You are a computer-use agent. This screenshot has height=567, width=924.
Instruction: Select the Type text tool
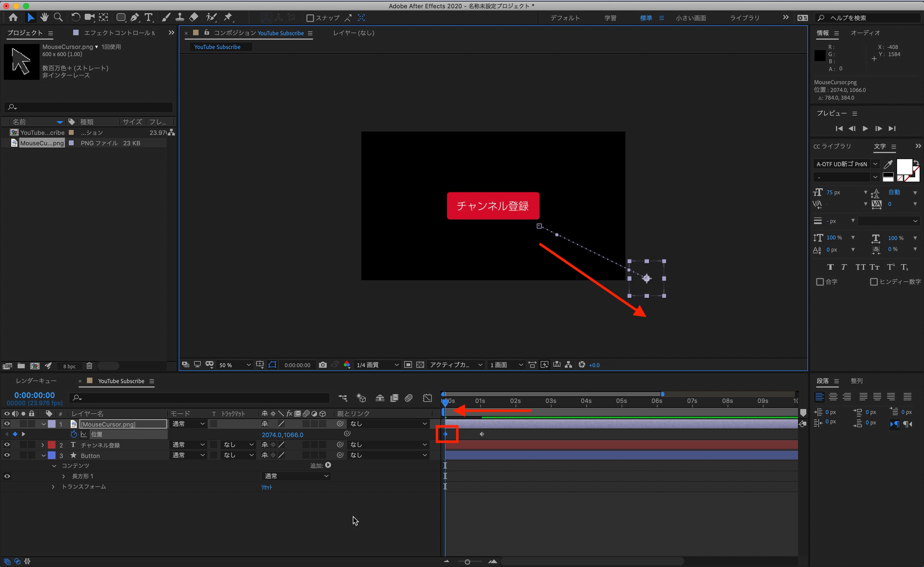coord(148,17)
